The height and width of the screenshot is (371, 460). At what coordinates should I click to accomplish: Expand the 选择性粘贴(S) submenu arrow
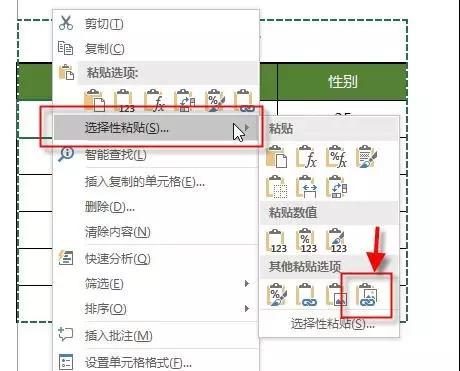(247, 127)
